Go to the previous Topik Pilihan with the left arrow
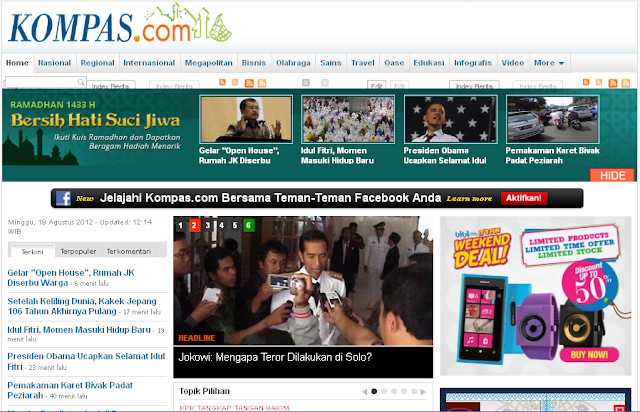 point(364,392)
